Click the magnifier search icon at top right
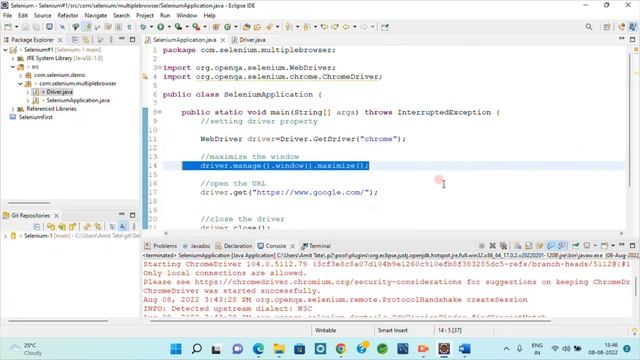This screenshot has width=640, height=360. point(589,27)
